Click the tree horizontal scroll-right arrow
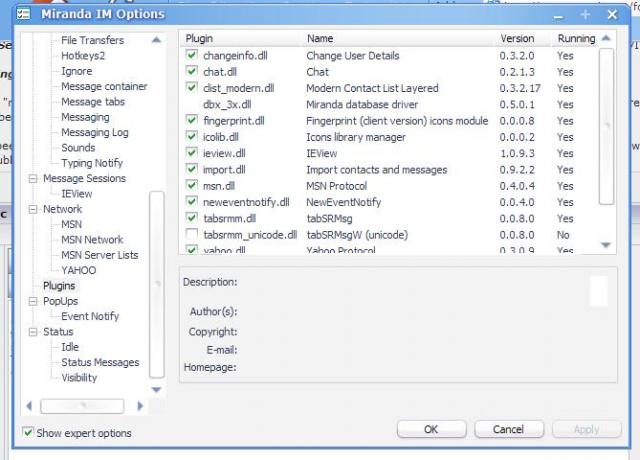Image resolution: width=640 pixels, height=460 pixels. click(140, 406)
